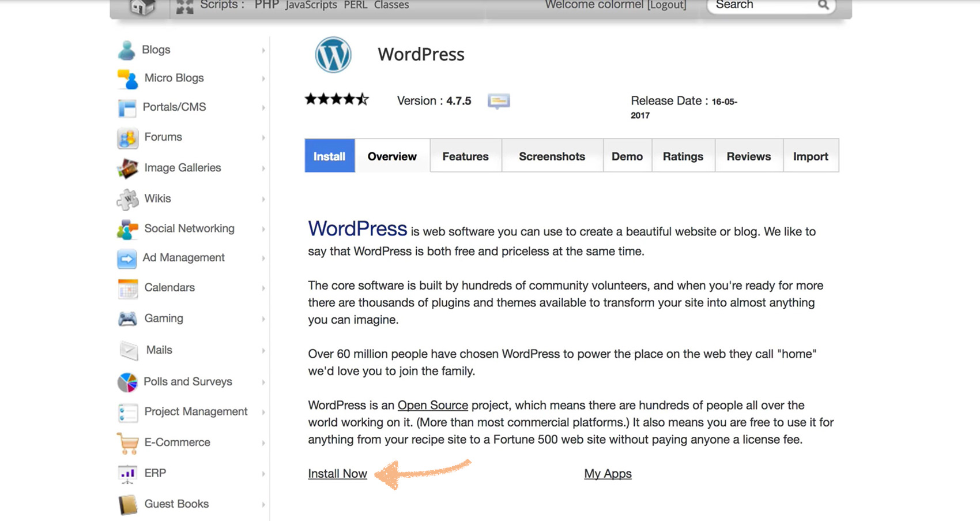
Task: Follow the Open Source link
Action: coord(432,405)
